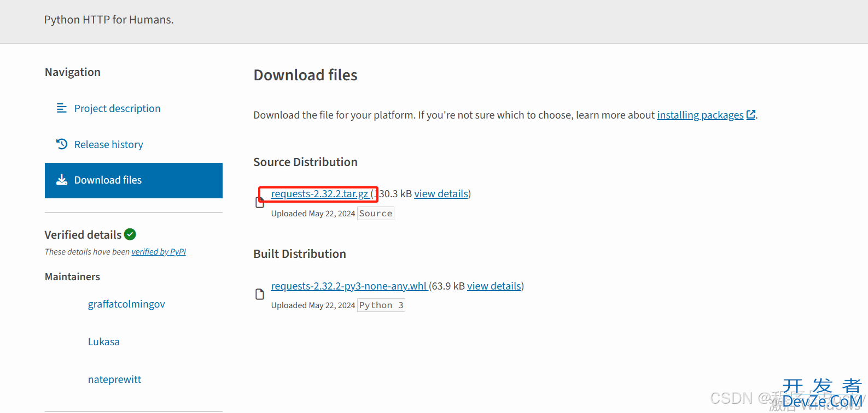Open maintainer nateprewitt's profile

coord(114,380)
